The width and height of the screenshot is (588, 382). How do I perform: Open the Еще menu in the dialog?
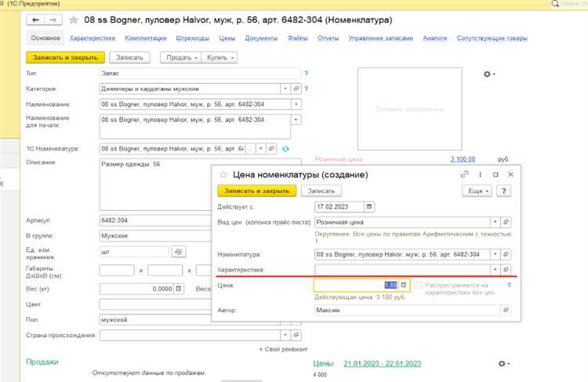(x=478, y=191)
